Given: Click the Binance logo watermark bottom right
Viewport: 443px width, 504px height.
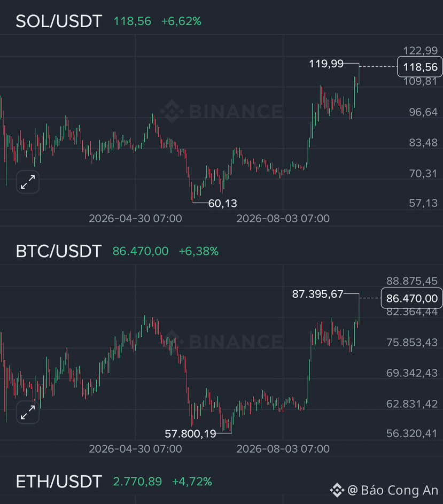Looking at the screenshot, I should click(337, 490).
